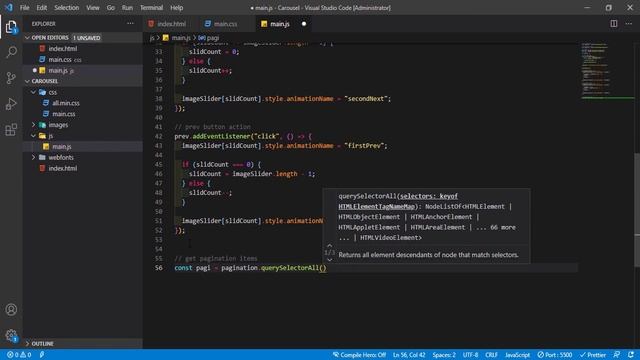
Task: Open the Terminal menu
Action: coord(151,8)
